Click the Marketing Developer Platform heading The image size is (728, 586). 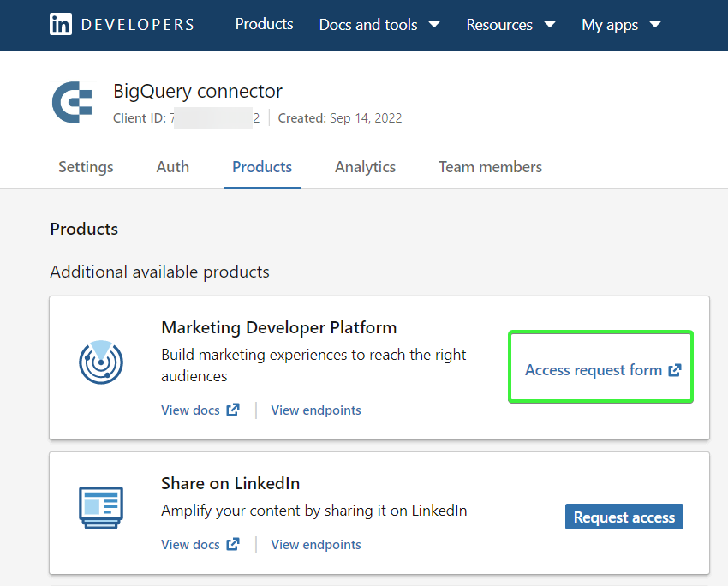tap(279, 328)
